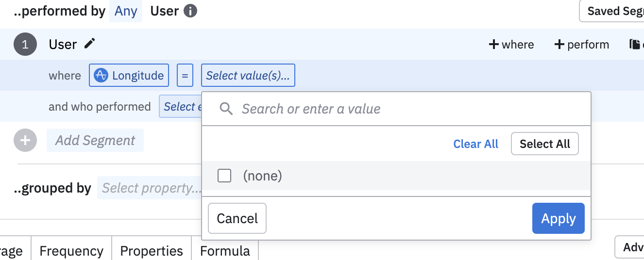
Task: Switch to the Formula tab
Action: [x=224, y=250]
